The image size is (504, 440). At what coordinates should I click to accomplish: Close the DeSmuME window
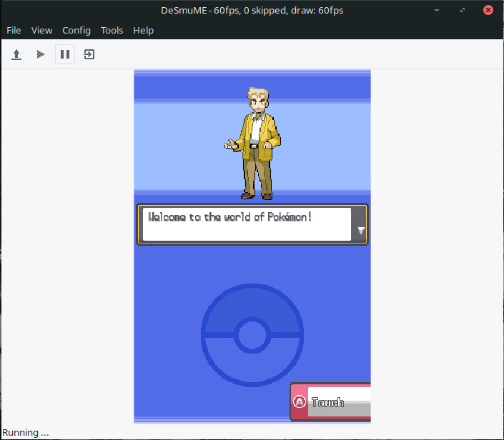[x=488, y=10]
